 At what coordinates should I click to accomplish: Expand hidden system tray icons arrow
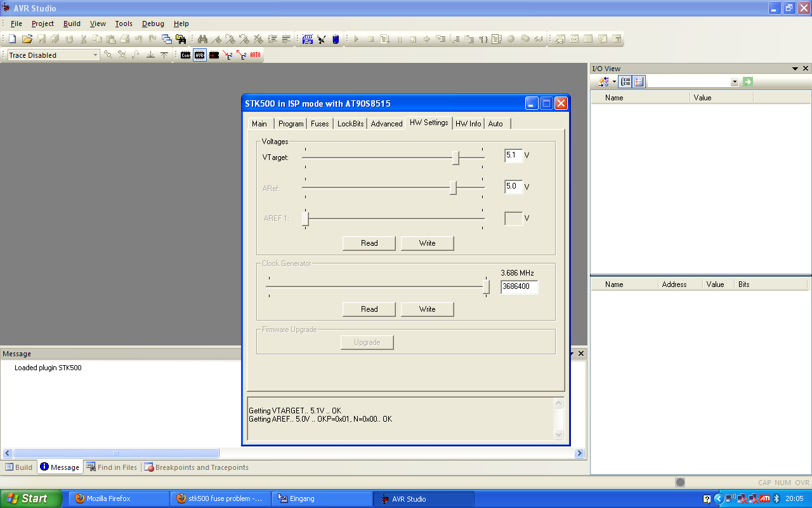point(718,499)
